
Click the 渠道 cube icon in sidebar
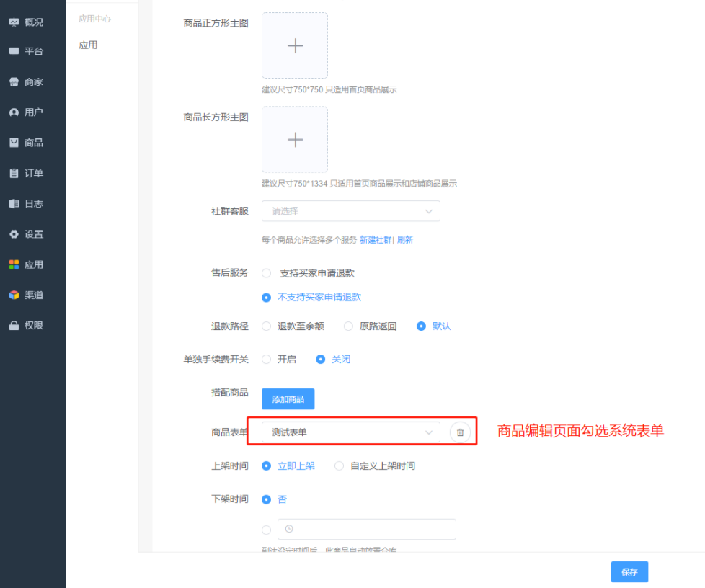[x=14, y=295]
